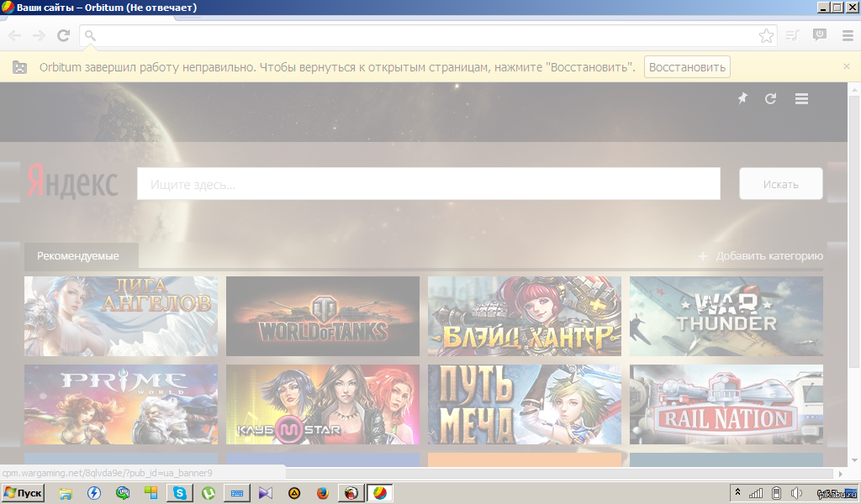Screen dimensions: 861x504
Task: Open the page settings hamburger menu
Action: 801,99
